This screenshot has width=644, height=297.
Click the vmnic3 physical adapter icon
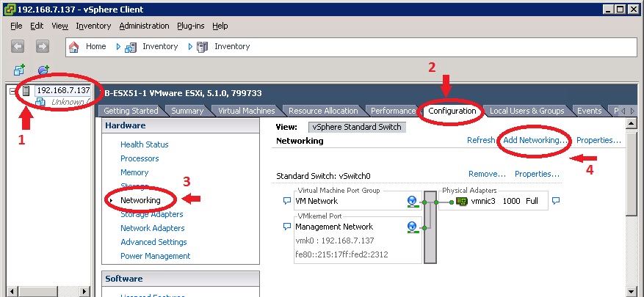[x=461, y=201]
